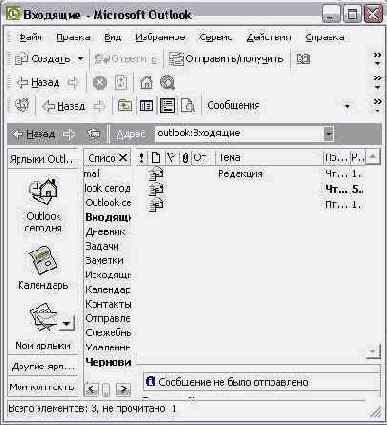The image size is (387, 425).
Task: Click the icon left of the Адрес label
Action: [93, 134]
